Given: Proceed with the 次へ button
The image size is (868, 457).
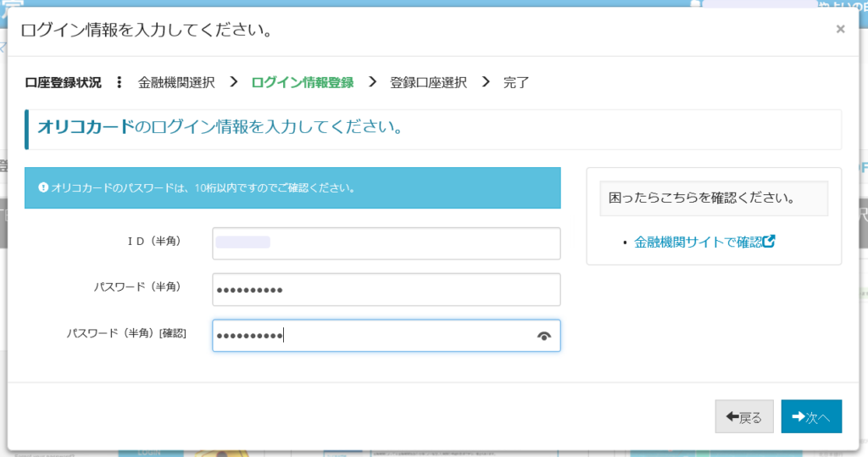Looking at the screenshot, I should 811,416.
